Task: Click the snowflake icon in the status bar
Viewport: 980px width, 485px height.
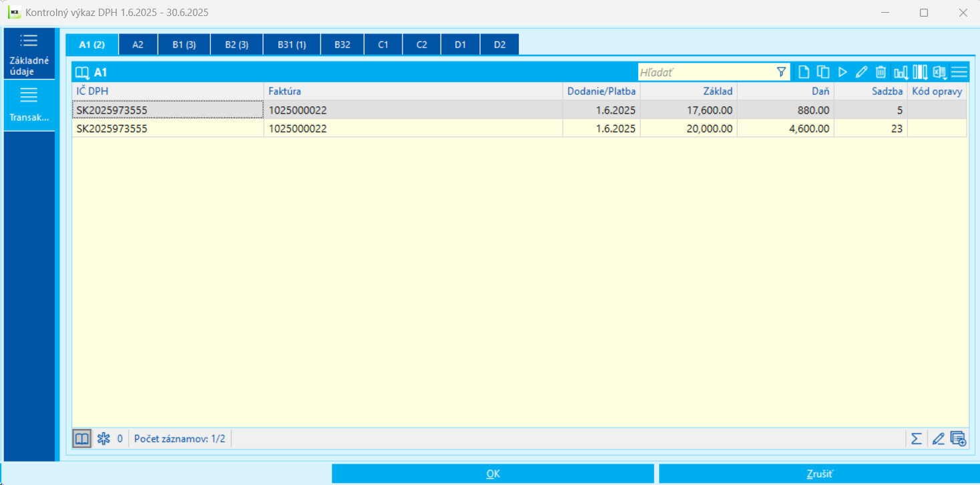Action: tap(103, 439)
